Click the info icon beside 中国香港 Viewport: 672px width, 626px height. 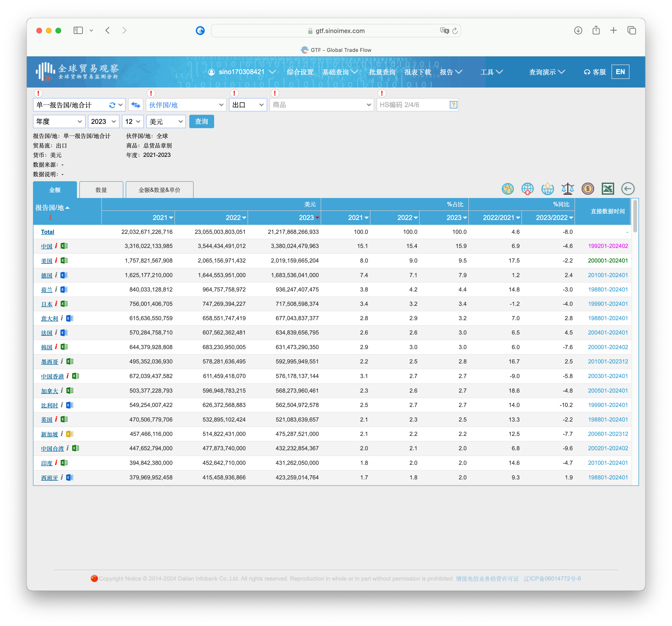tap(68, 376)
